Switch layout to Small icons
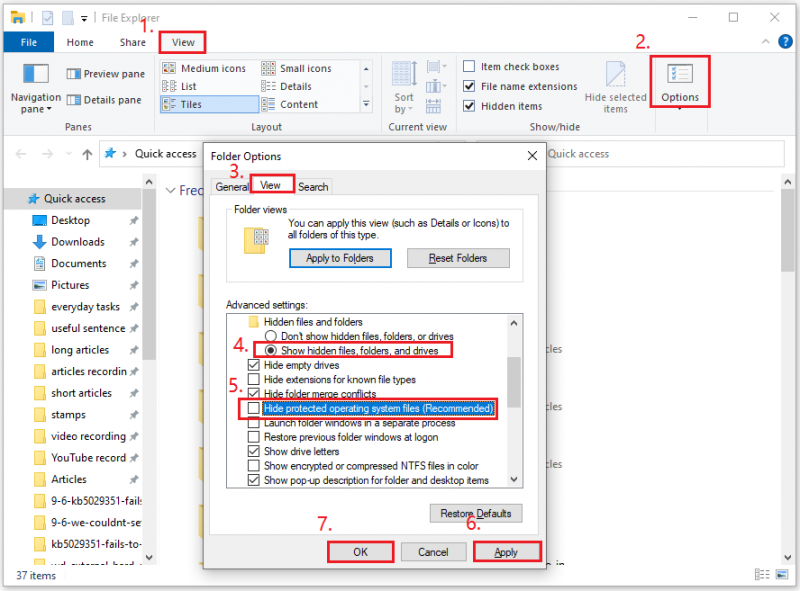This screenshot has width=800, height=591. coord(296,68)
